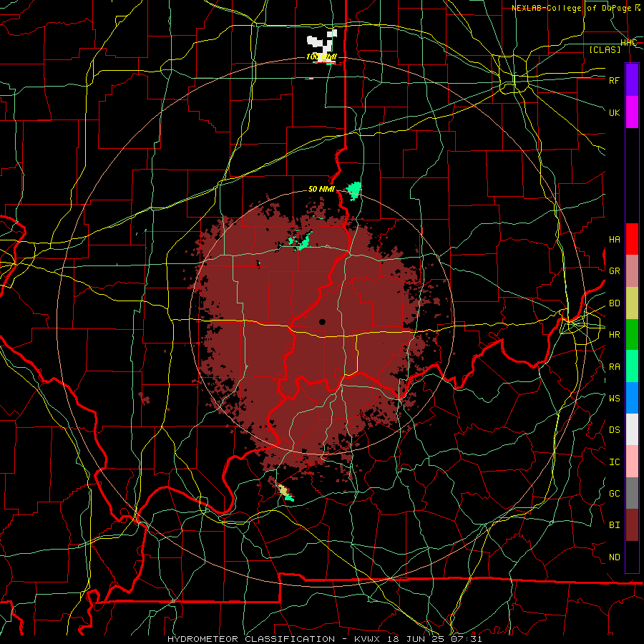
Task: Click the "WS" legend label
Action: pyautogui.click(x=614, y=399)
